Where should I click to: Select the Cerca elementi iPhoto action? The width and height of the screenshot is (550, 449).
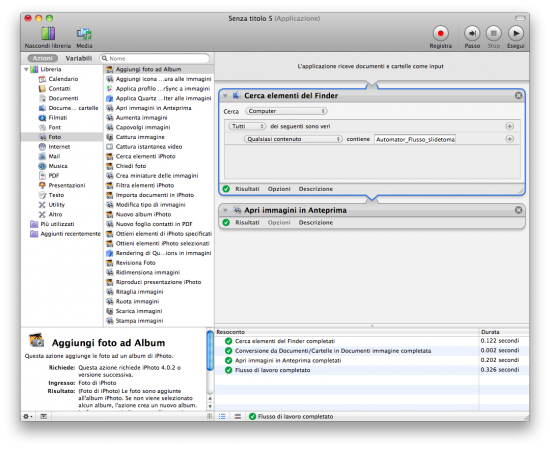coord(146,156)
